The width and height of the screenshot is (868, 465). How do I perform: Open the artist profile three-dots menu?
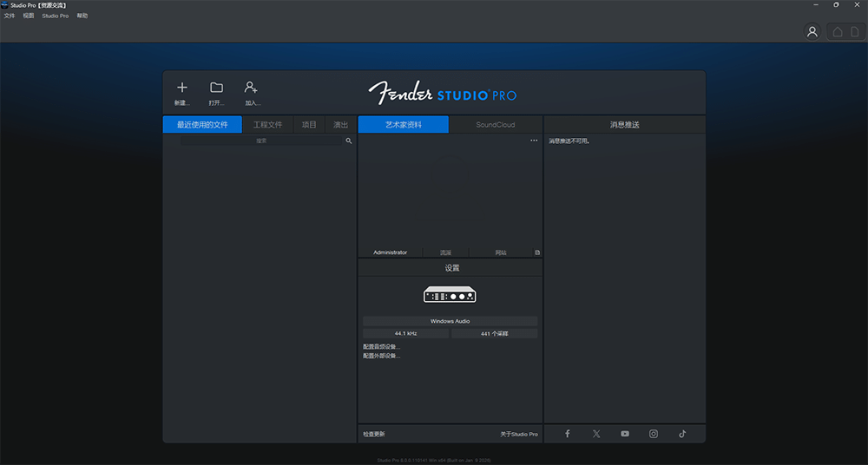click(x=534, y=141)
